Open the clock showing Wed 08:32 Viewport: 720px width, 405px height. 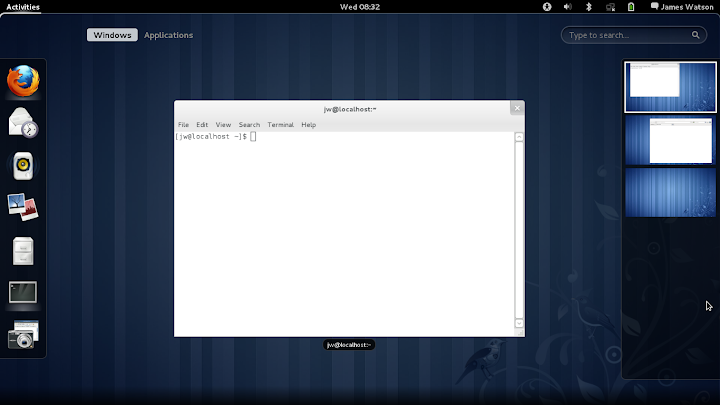point(360,7)
